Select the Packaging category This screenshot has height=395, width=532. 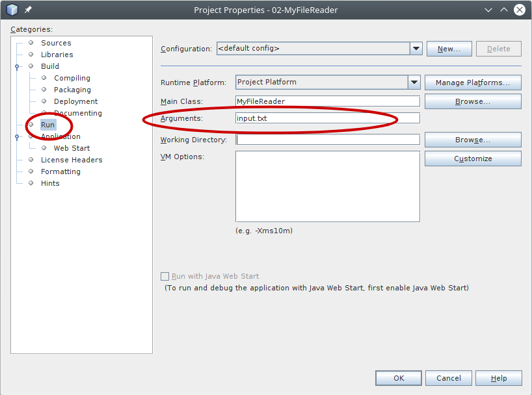[72, 90]
